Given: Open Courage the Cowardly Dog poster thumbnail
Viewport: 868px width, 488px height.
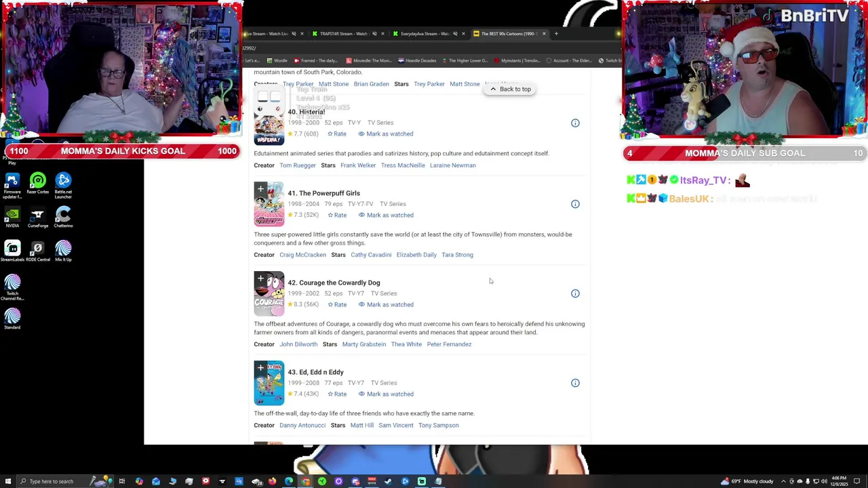Looking at the screenshot, I should click(x=269, y=293).
